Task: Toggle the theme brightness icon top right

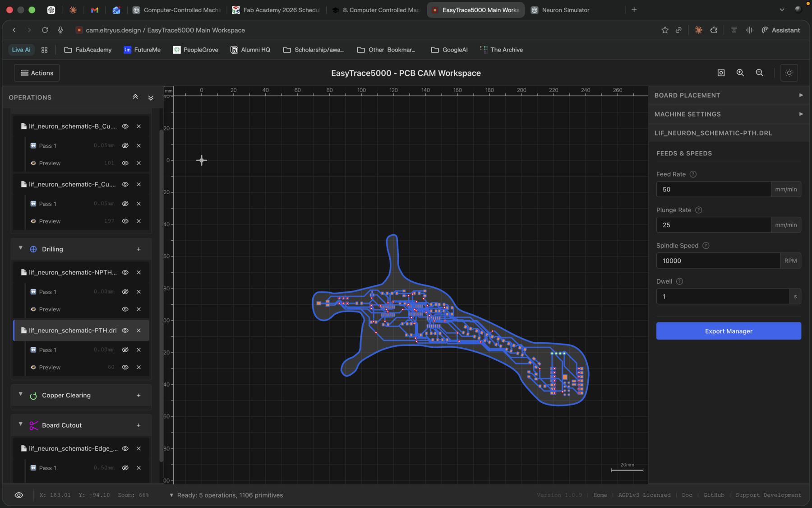Action: (x=789, y=73)
